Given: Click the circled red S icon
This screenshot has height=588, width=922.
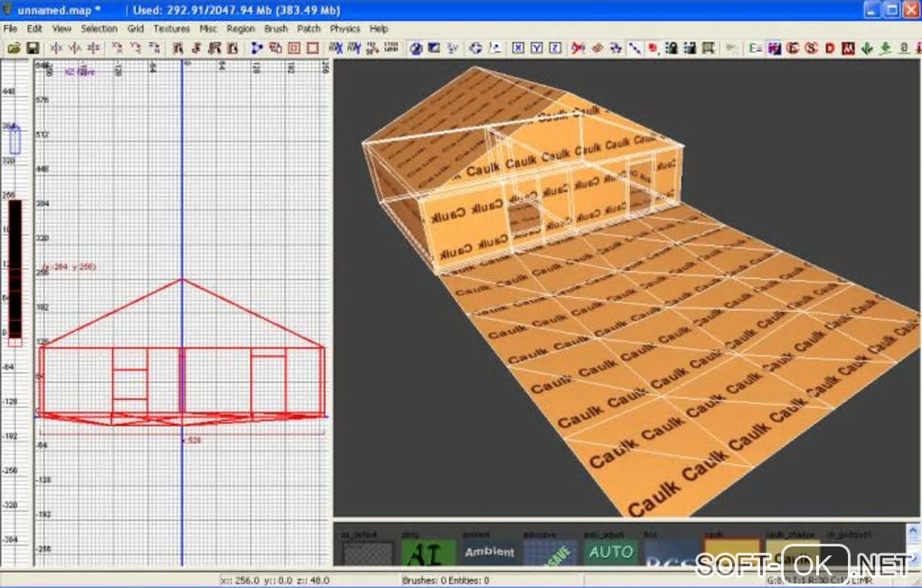Looking at the screenshot, I should point(812,48).
